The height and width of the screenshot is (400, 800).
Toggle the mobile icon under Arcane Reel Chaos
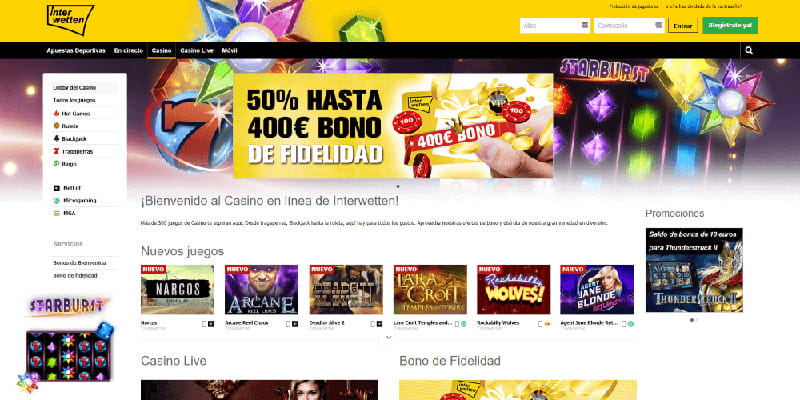point(288,323)
